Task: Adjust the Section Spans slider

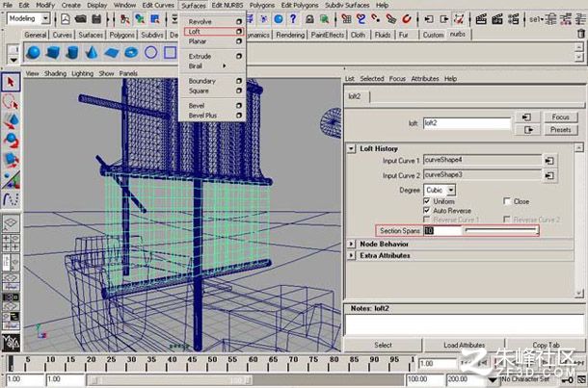Action: tap(501, 231)
